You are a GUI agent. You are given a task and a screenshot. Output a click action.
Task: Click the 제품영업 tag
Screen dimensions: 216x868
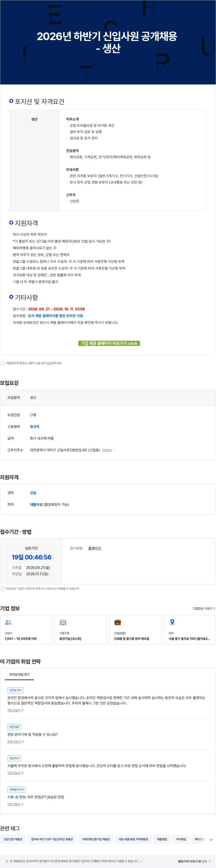(x=162, y=839)
